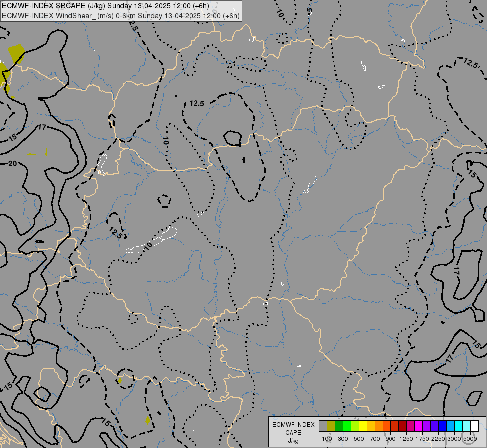Click the legend value 100

327,439
